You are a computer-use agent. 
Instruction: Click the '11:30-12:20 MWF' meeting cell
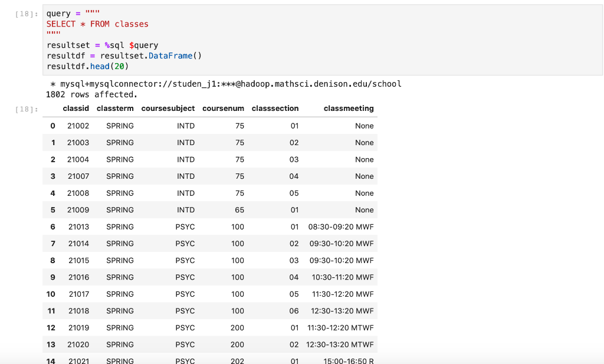click(343, 294)
